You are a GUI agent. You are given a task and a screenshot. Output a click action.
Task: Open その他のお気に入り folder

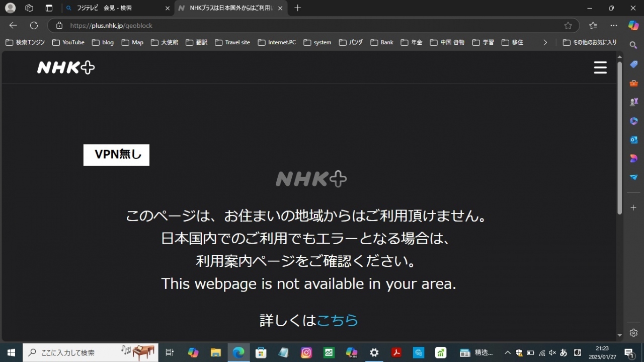[x=590, y=42]
